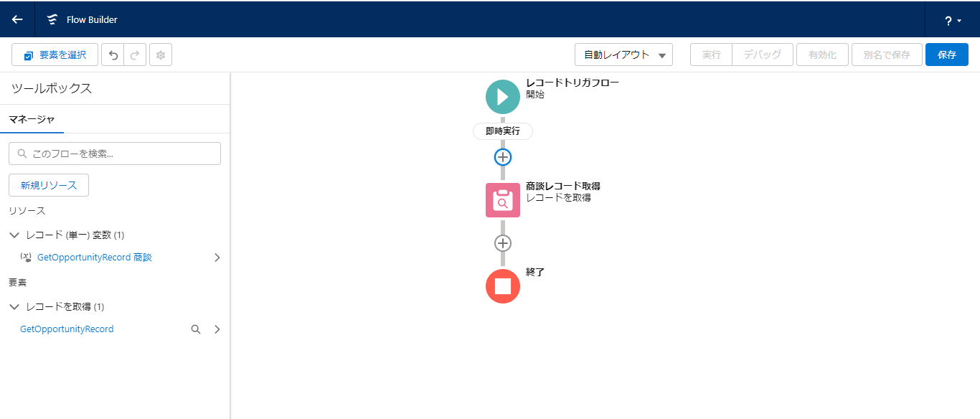This screenshot has height=419, width=980.
Task: Click the 即時実行 path label
Action: point(503,131)
